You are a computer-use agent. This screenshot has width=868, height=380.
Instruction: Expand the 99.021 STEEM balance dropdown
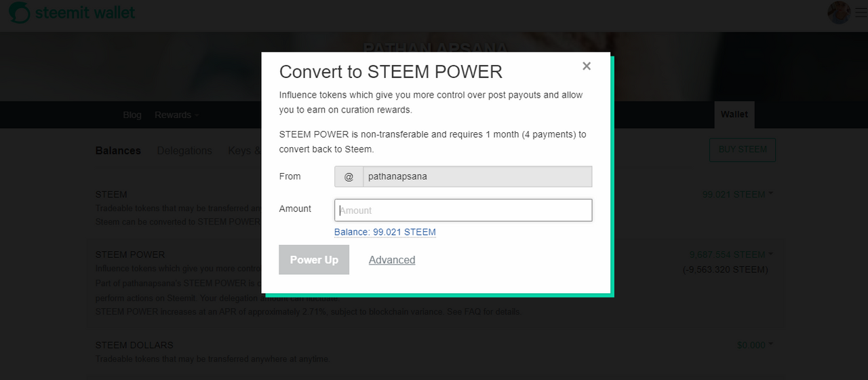(738, 195)
